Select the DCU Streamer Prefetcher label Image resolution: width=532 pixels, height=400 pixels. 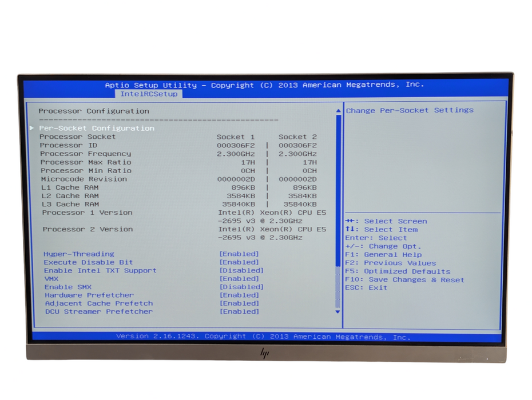pos(99,311)
